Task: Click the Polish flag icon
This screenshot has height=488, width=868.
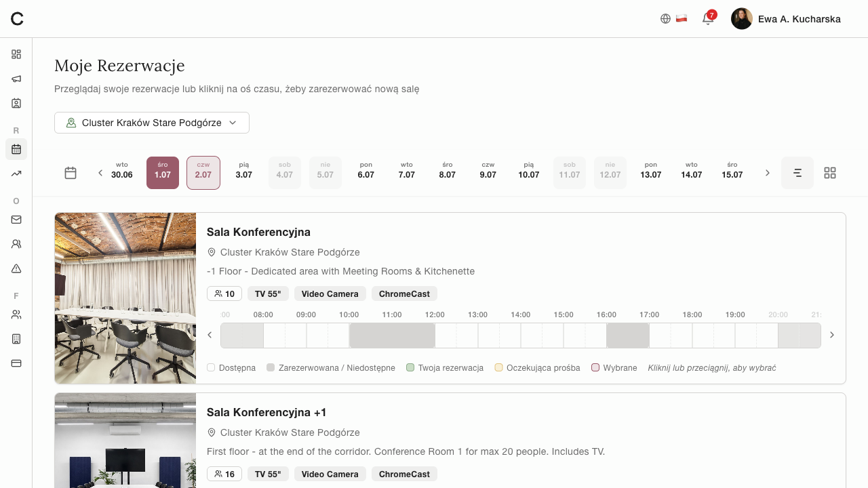Action: 682,19
